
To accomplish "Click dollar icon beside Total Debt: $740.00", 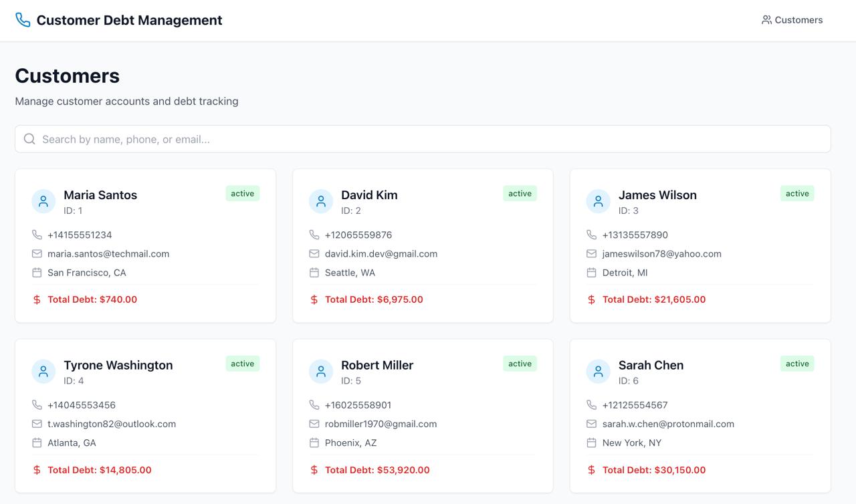I will tap(37, 299).
